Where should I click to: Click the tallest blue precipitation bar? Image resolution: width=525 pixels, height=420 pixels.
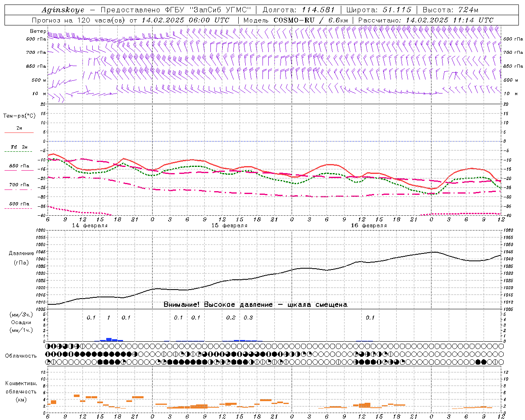tap(109, 340)
